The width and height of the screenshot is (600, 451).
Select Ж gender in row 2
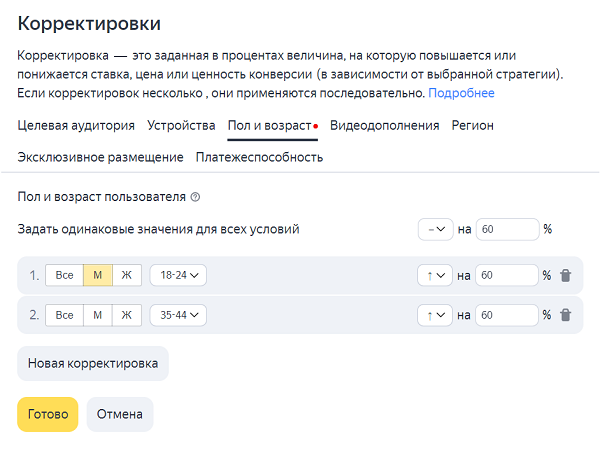point(127,315)
